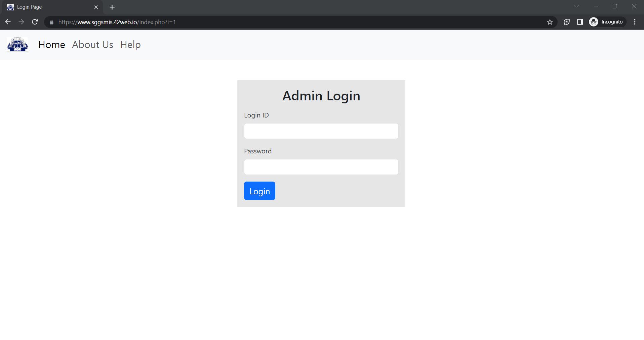
Task: Click the Incognito profile avatar icon
Action: tap(594, 22)
